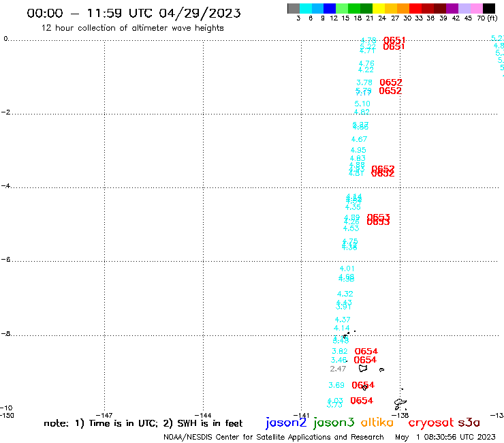The image size is (504, 443).
Task: Click the -8 latitude axis label
Action: (5, 334)
